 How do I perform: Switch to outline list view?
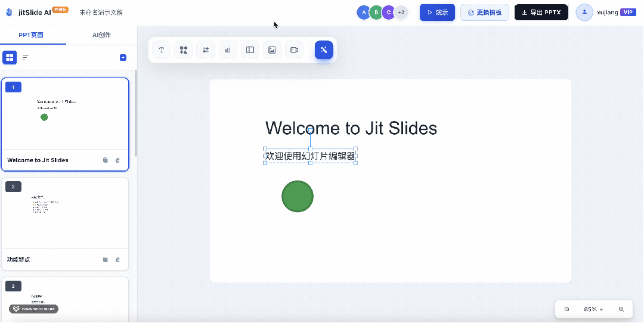pyautogui.click(x=26, y=57)
